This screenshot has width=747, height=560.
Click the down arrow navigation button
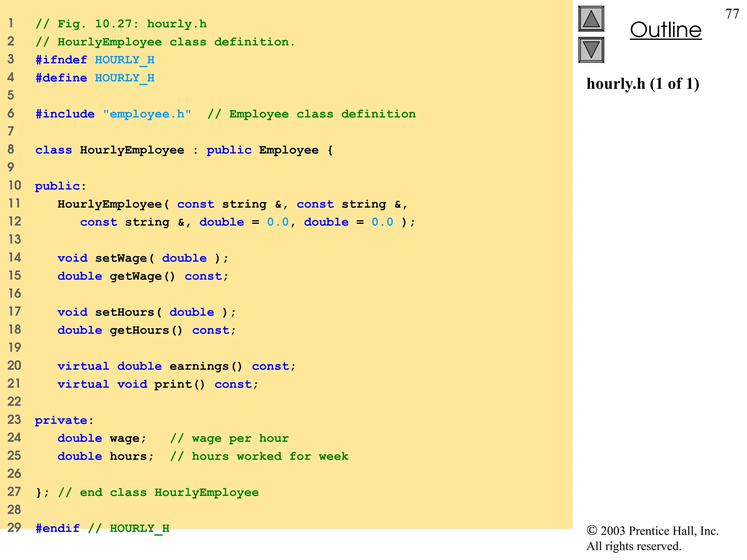tap(591, 50)
